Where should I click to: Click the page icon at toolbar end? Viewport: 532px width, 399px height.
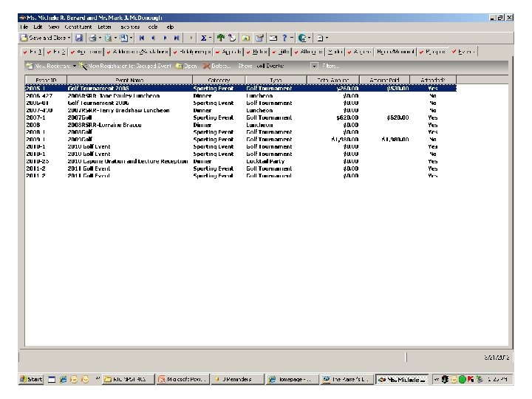[320, 38]
